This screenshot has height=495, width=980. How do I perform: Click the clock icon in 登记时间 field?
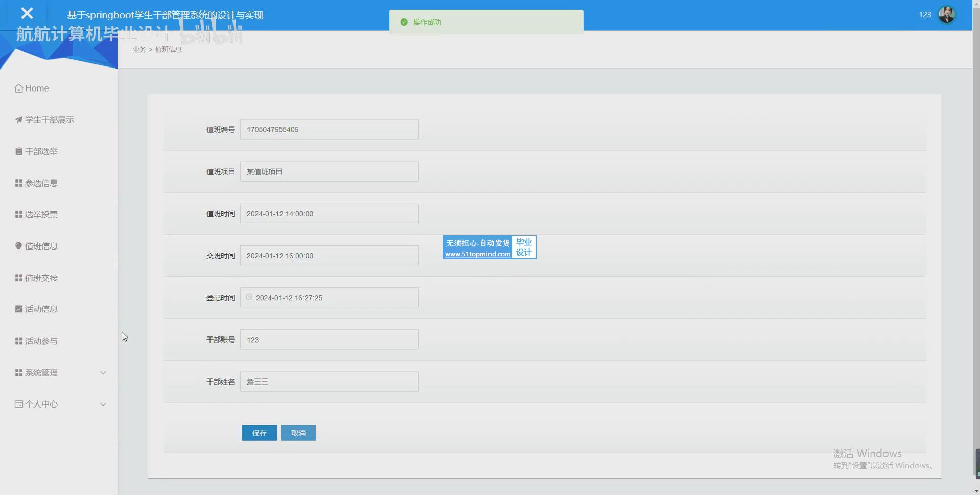[249, 297]
